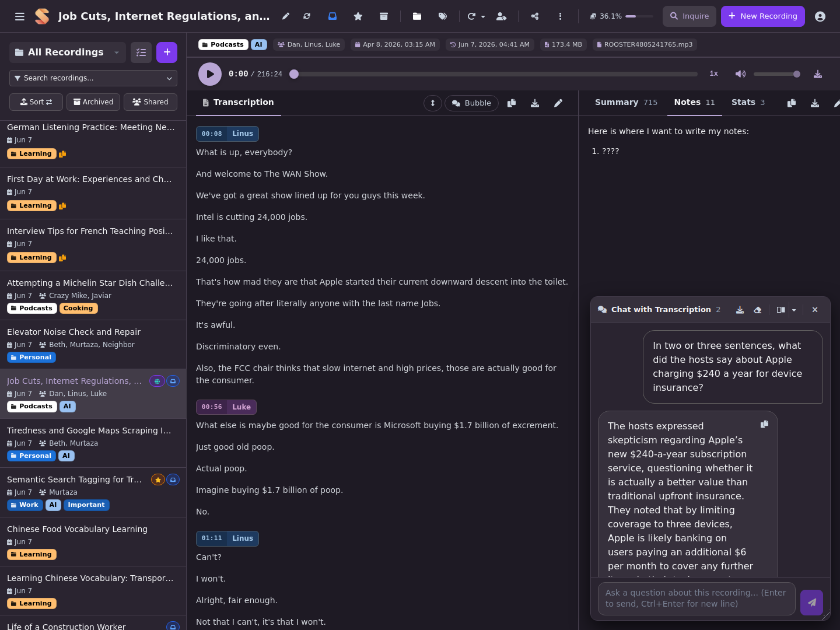The width and height of the screenshot is (840, 630).
Task: Toggle chat panel dock layout icon
Action: point(781,310)
